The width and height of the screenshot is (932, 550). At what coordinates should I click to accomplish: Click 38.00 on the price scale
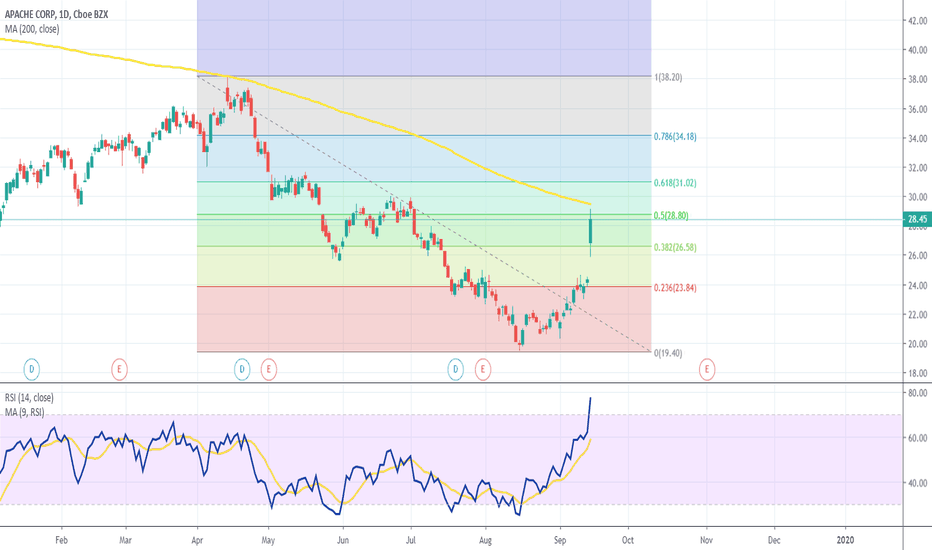[x=918, y=79]
